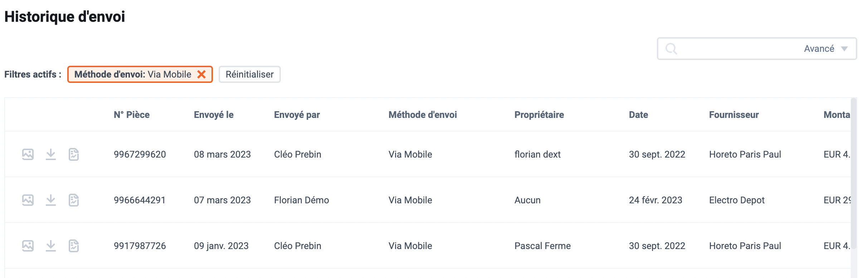The width and height of the screenshot is (868, 278).
Task: Sort by the Envoyé le column
Action: 214,115
